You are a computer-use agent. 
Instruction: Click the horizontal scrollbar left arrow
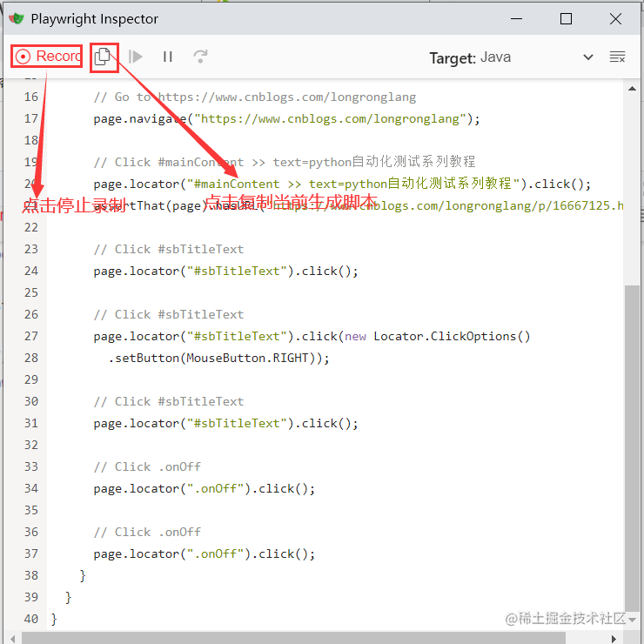tap(13, 639)
